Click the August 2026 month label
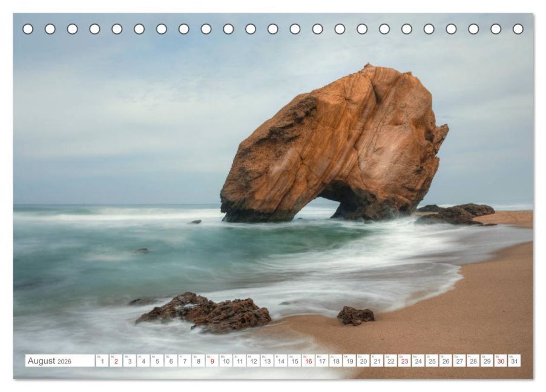The height and width of the screenshot is (392, 546). [x=50, y=361]
